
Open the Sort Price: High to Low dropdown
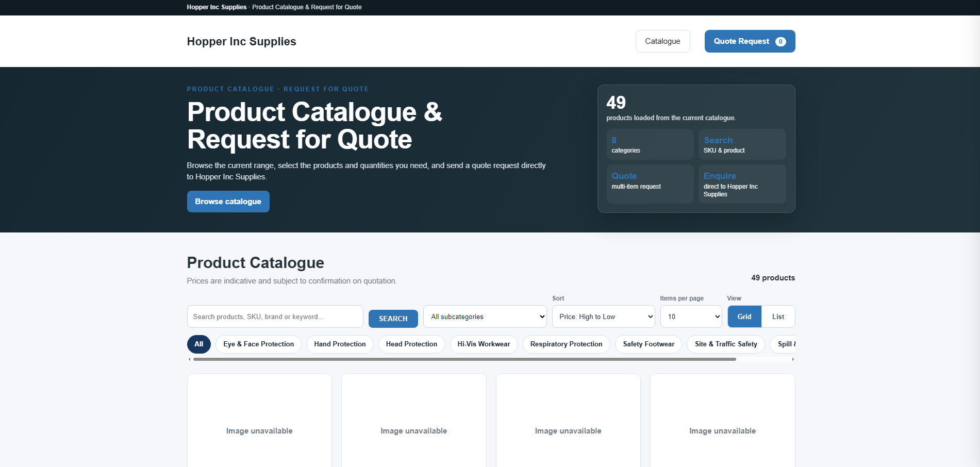tap(603, 316)
